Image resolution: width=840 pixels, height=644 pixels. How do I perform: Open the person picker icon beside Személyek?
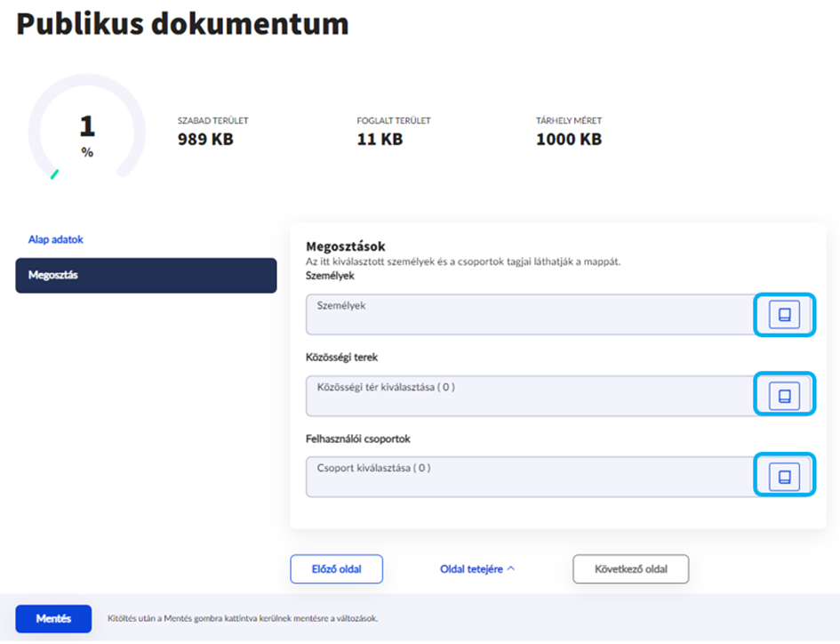(x=784, y=315)
